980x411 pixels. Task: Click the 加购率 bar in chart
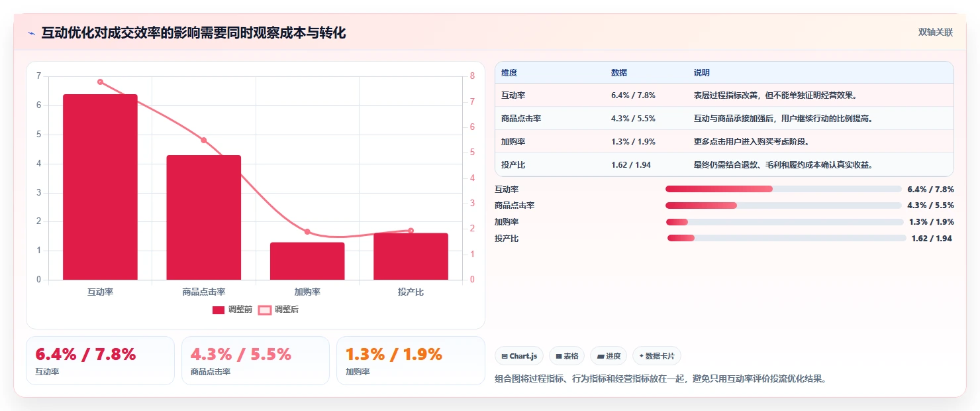(307, 261)
